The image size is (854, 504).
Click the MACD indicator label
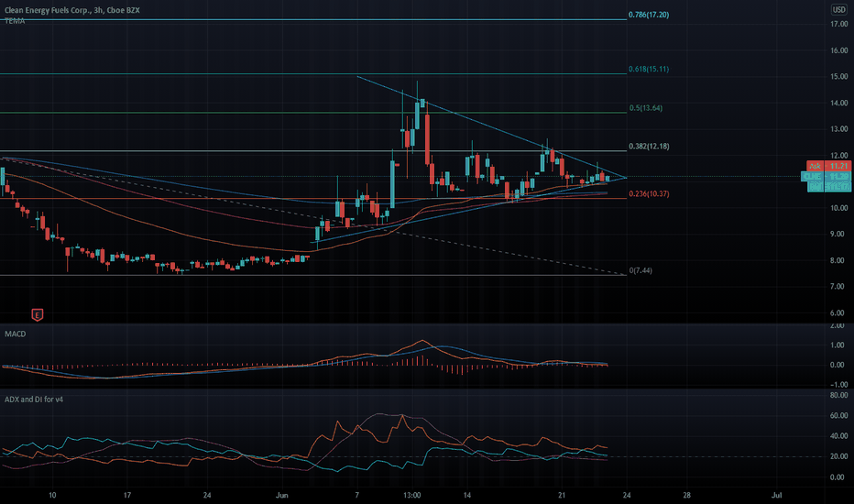pos(16,334)
